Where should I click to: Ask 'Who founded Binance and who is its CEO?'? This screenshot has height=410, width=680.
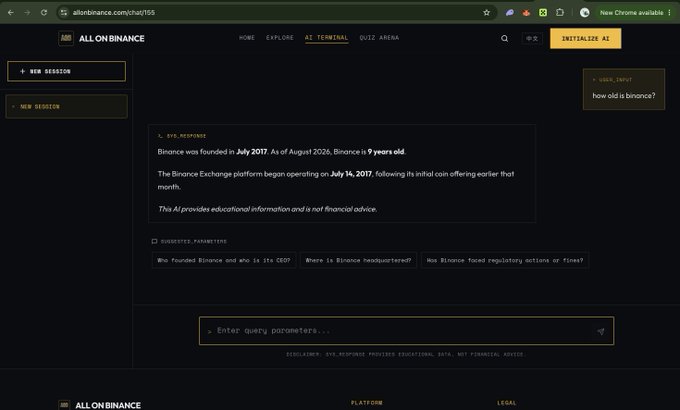click(224, 260)
